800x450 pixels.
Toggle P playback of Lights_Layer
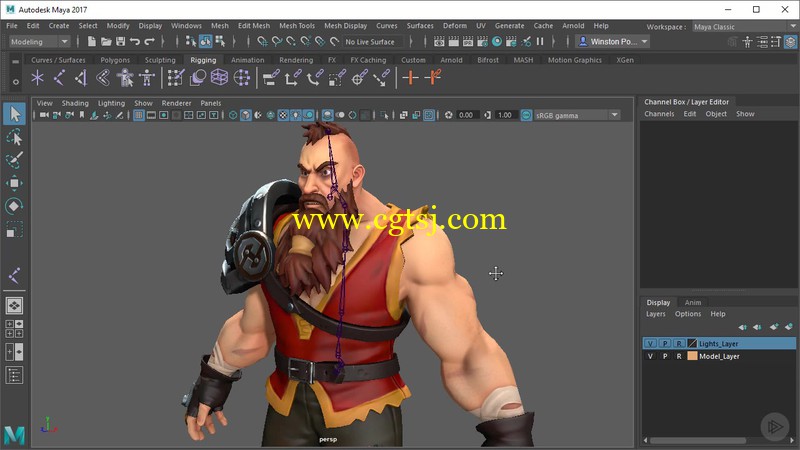(665, 343)
